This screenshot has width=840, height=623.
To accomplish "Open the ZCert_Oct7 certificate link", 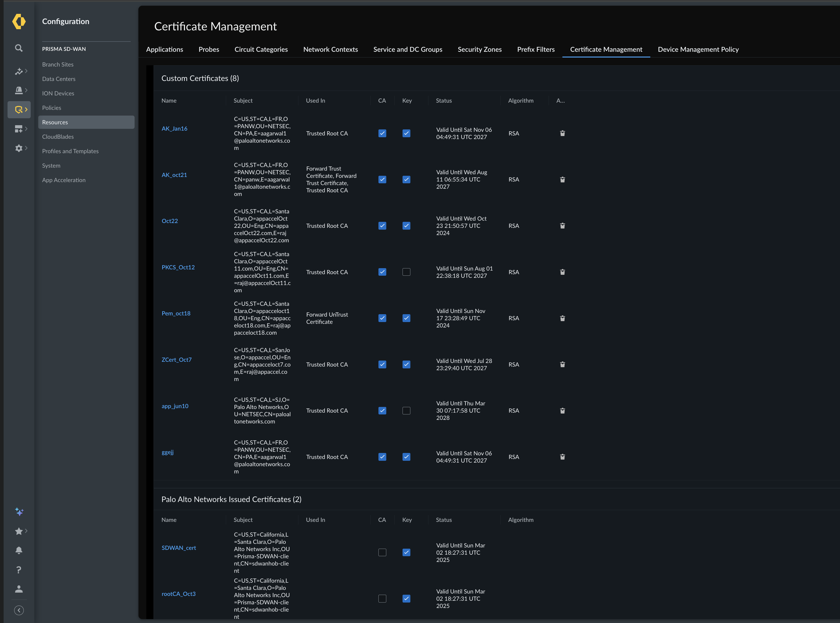I will [x=176, y=359].
